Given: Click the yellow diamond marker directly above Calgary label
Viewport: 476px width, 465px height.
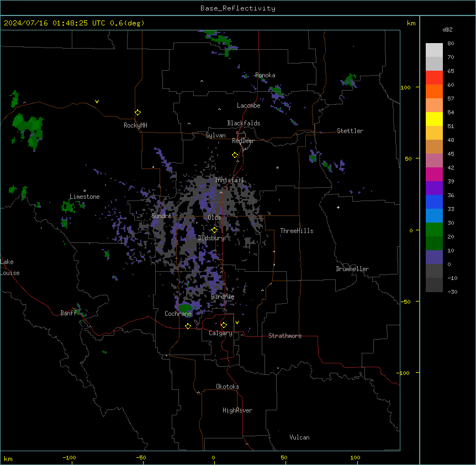Looking at the screenshot, I should (224, 325).
